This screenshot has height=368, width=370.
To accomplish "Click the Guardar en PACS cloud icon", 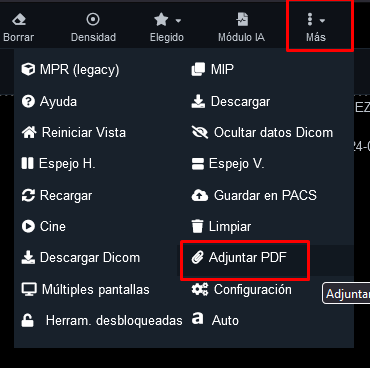I will (200, 196).
